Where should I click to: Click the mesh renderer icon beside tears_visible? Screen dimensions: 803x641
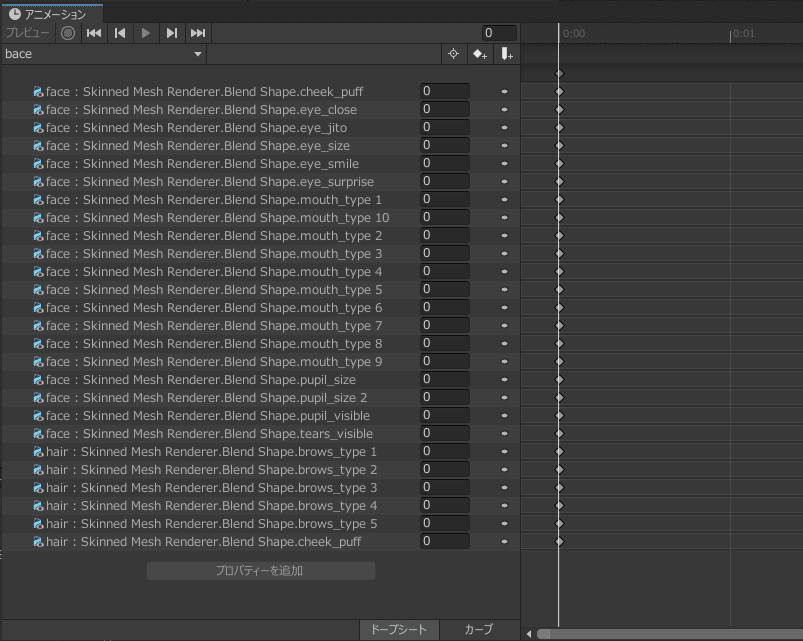click(38, 434)
